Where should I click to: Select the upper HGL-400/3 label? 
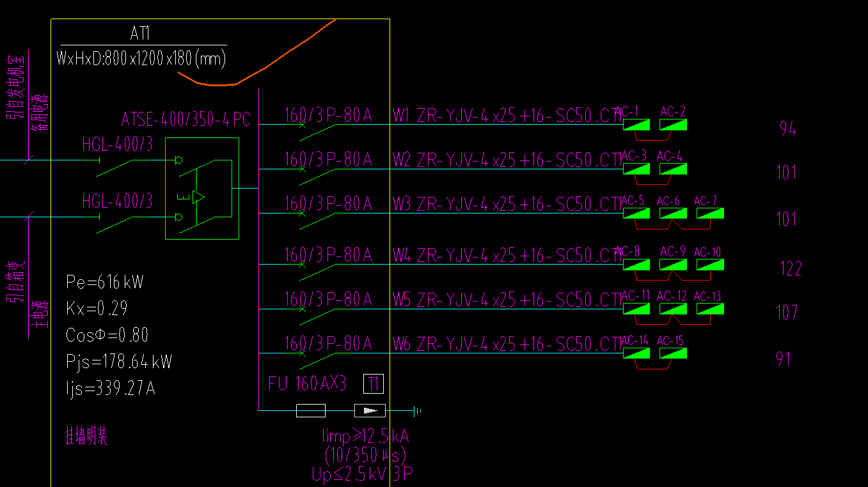118,144
